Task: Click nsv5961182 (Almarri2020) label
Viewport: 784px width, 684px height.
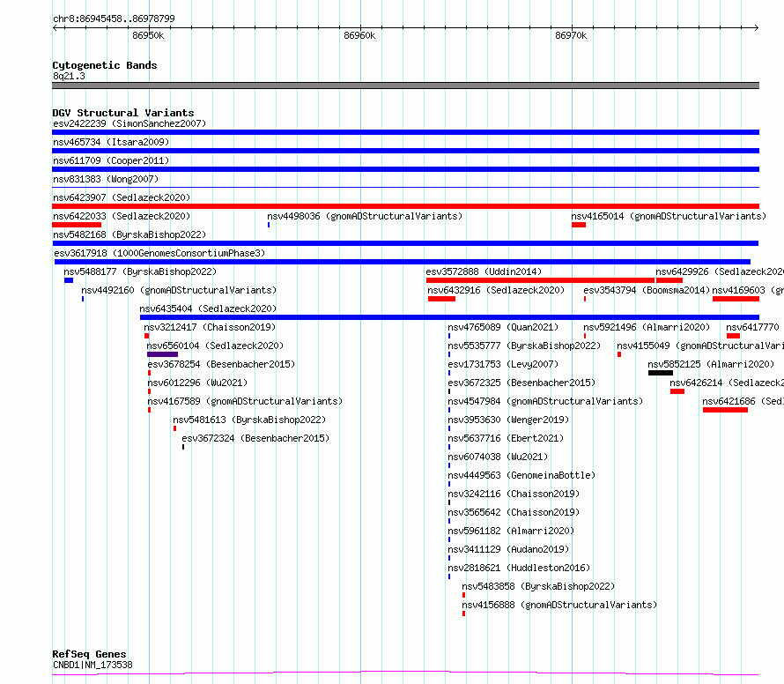Action: point(511,531)
